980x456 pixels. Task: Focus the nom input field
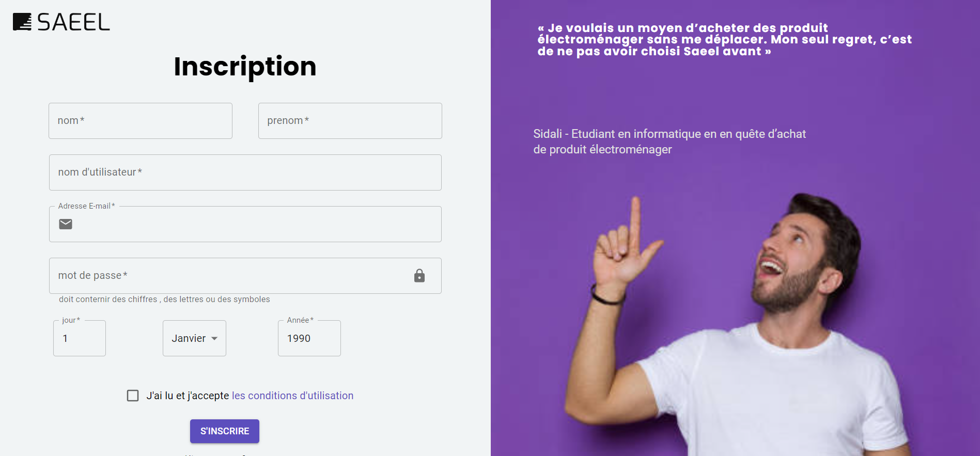coord(141,121)
